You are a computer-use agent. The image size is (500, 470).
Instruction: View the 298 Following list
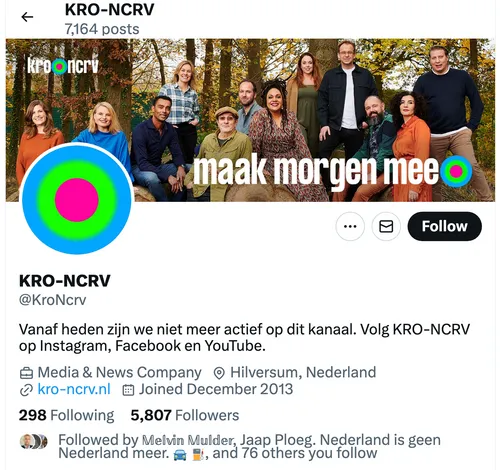click(x=66, y=415)
